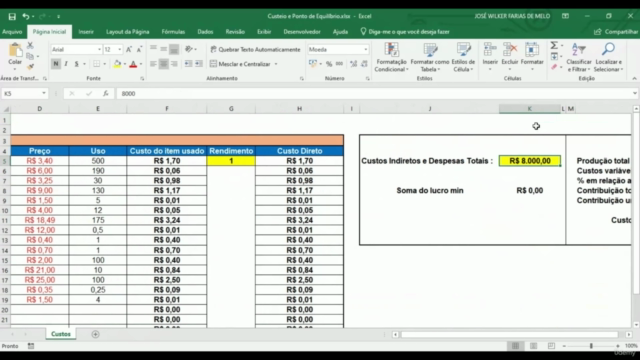
Task: Apply the yellow fill color bucket
Action: click(117, 64)
